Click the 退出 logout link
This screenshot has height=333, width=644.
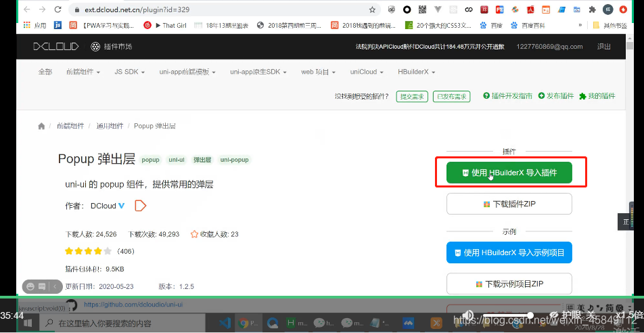(603, 47)
